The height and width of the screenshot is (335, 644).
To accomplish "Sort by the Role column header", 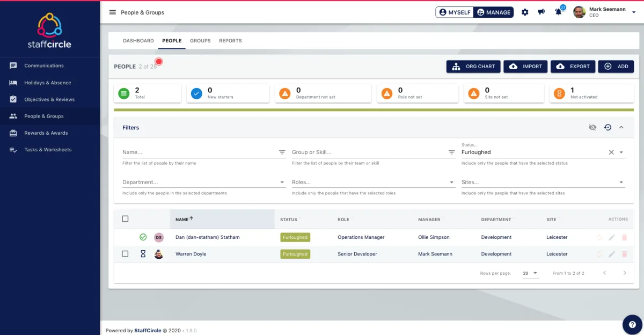I will 343,219.
